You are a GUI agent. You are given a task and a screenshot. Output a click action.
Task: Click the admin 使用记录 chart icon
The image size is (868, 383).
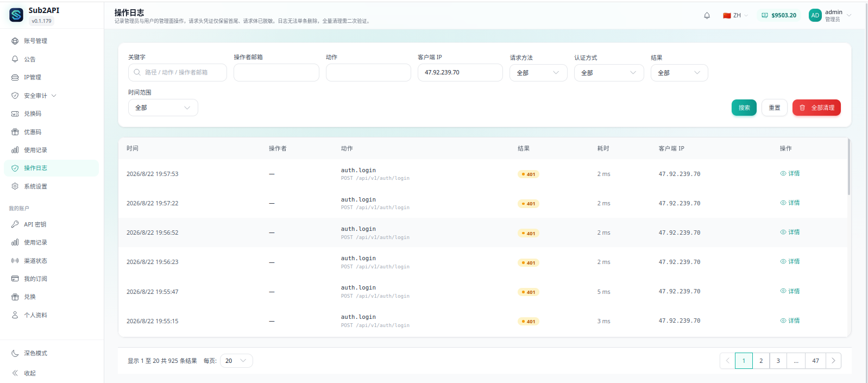tap(15, 150)
